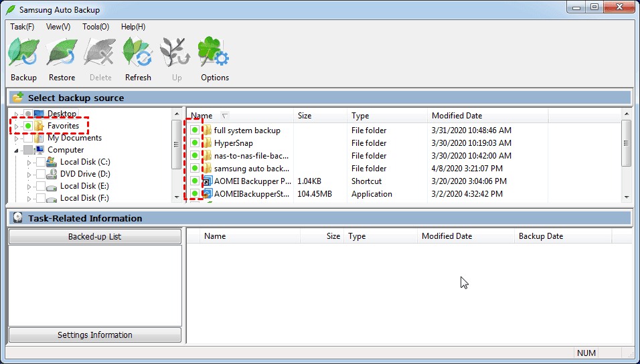Image resolution: width=640 pixels, height=364 pixels.
Task: Click the AOMEIBackupperSt application icon
Action: tap(208, 194)
